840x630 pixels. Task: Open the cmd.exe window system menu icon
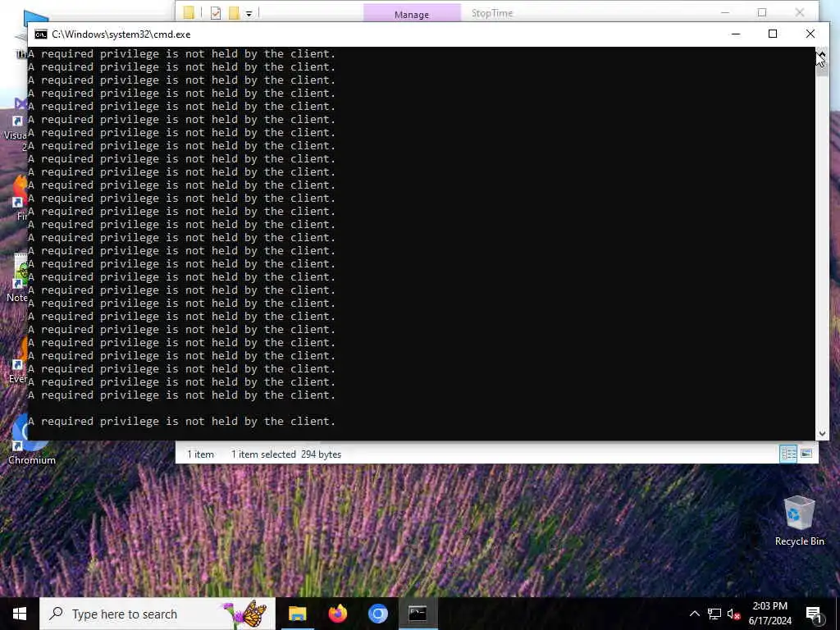[x=41, y=34]
